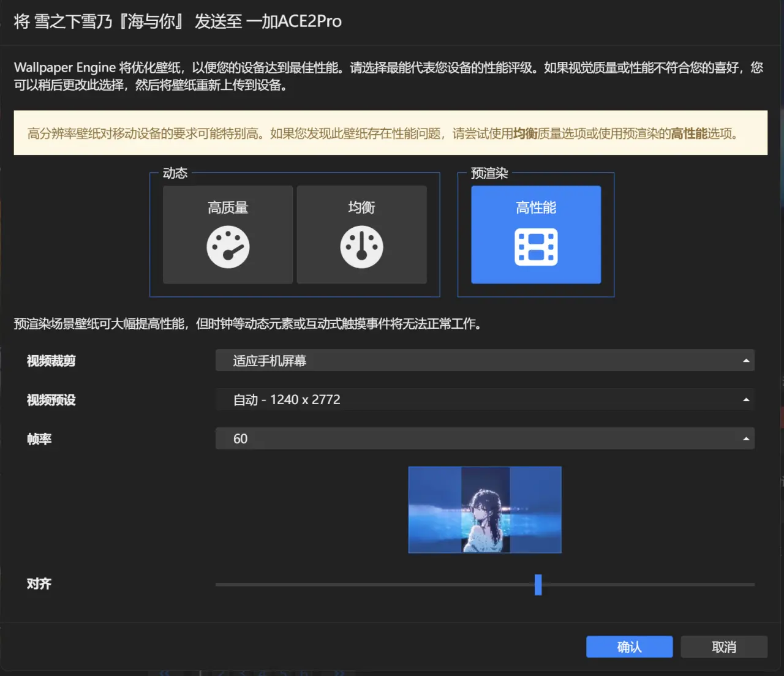Click the 视频预设 label

pos(51,400)
